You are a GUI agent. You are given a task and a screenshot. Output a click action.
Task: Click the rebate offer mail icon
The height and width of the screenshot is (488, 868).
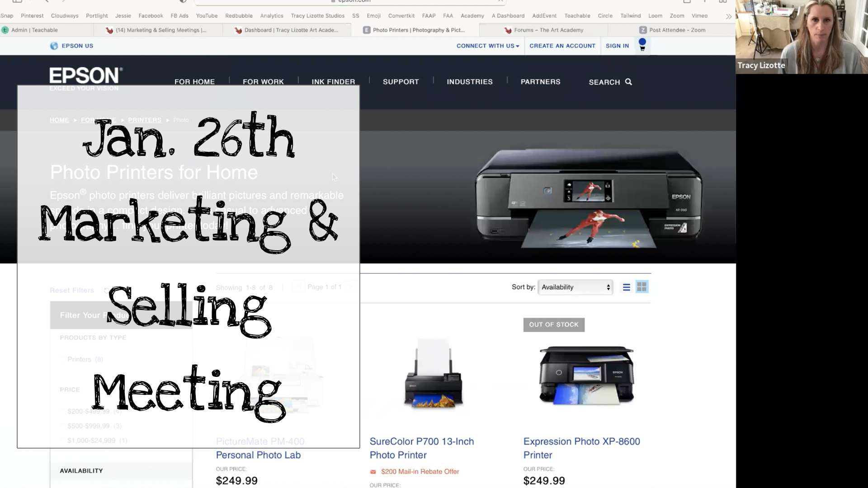pos(373,472)
